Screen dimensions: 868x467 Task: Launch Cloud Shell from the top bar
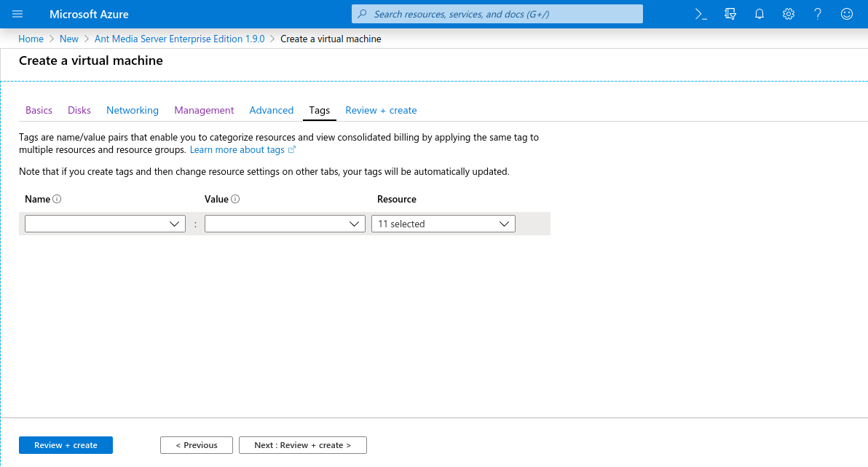tap(701, 14)
